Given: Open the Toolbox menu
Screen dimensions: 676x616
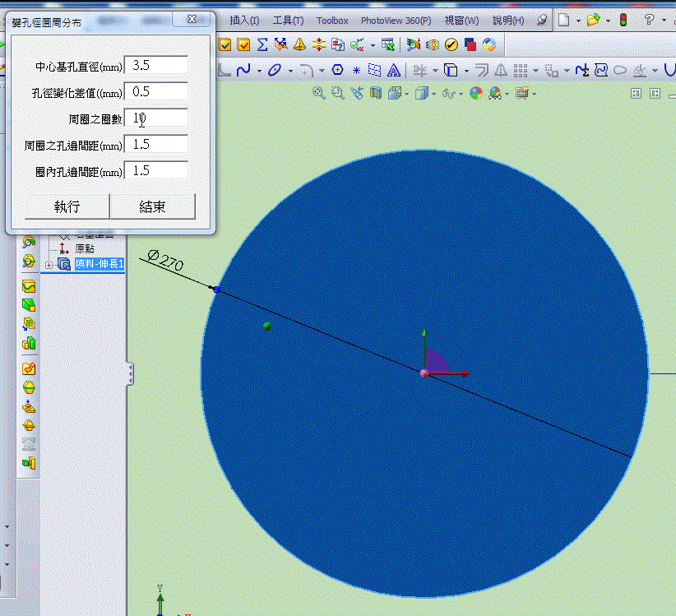Looking at the screenshot, I should pyautogui.click(x=332, y=21).
